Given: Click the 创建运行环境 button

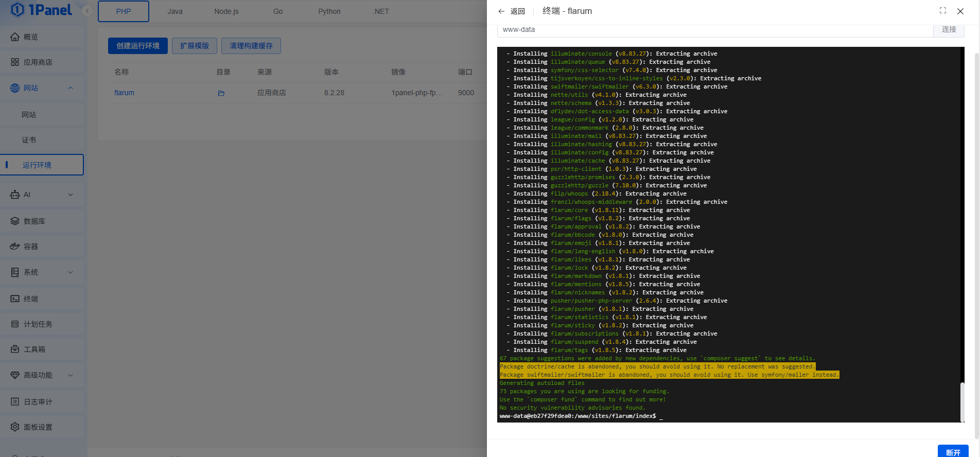Looking at the screenshot, I should pos(138,46).
